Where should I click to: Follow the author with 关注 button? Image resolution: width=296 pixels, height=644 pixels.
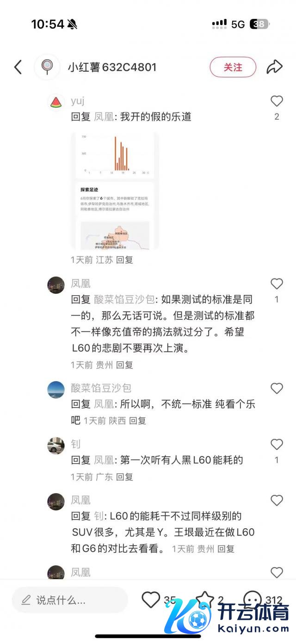(x=233, y=67)
